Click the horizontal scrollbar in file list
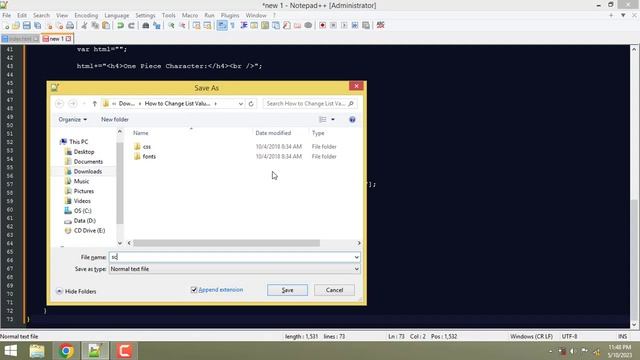640x360 pixels. (x=227, y=243)
